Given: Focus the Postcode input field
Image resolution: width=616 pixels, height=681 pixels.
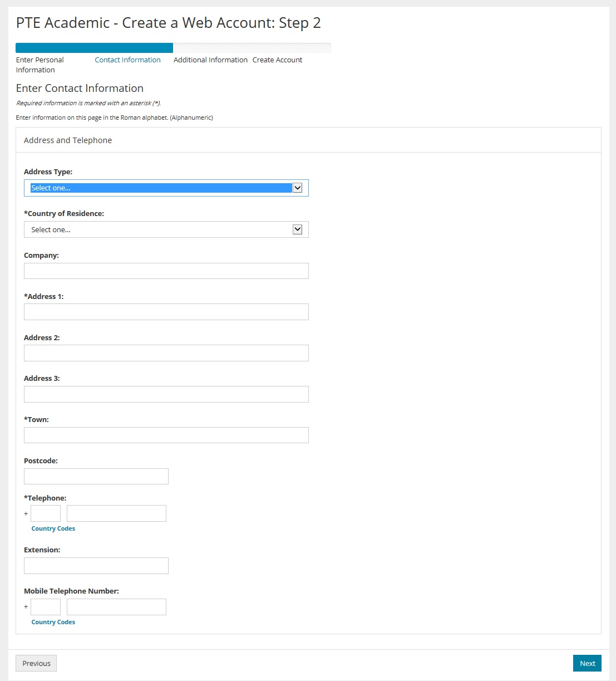Looking at the screenshot, I should point(96,476).
